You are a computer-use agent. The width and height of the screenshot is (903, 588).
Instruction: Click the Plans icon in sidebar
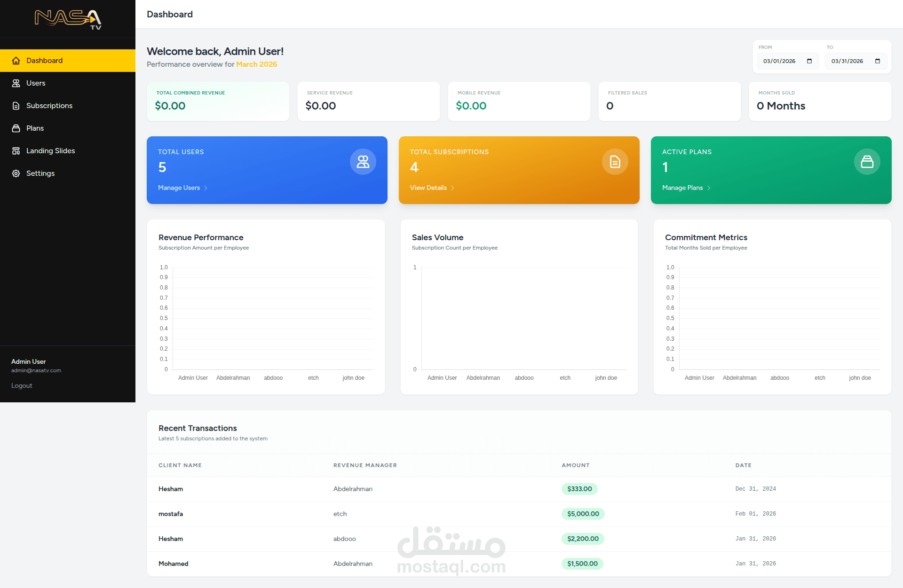tap(16, 128)
